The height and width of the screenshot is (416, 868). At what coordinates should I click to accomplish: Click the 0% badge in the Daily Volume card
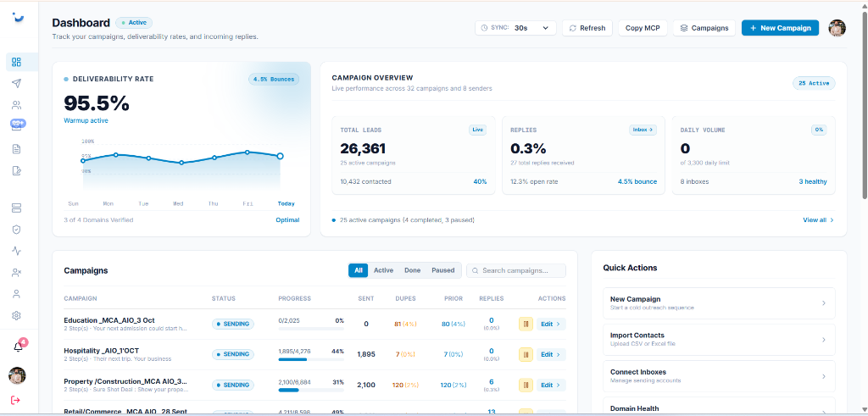click(820, 130)
